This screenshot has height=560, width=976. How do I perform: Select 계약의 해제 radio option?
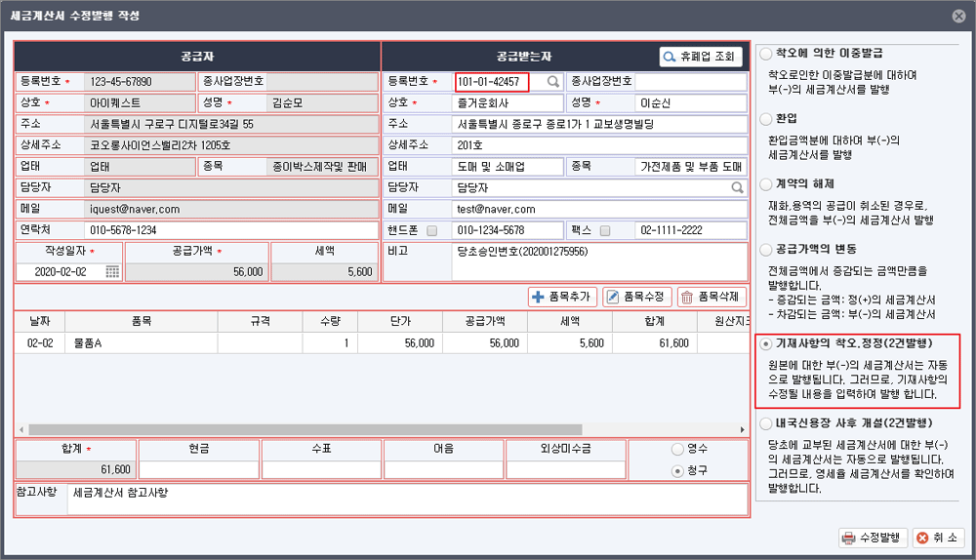tap(765, 184)
